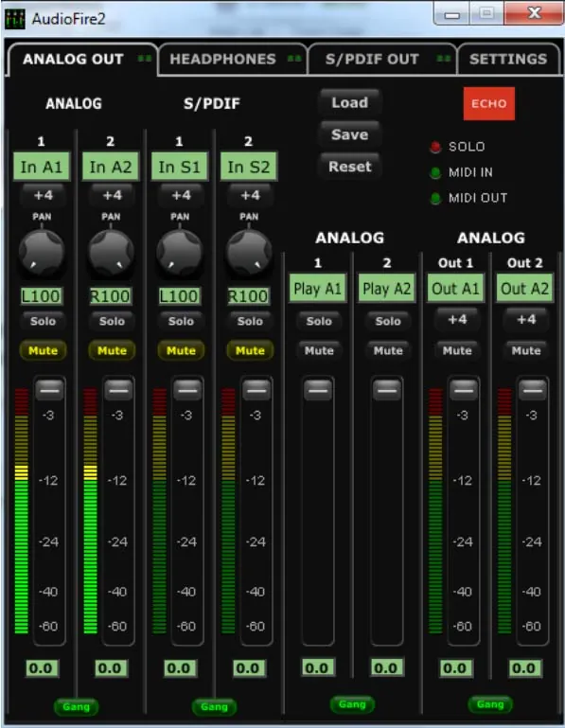This screenshot has width=565, height=728.
Task: Click the In A1 channel name field
Action: [42, 167]
